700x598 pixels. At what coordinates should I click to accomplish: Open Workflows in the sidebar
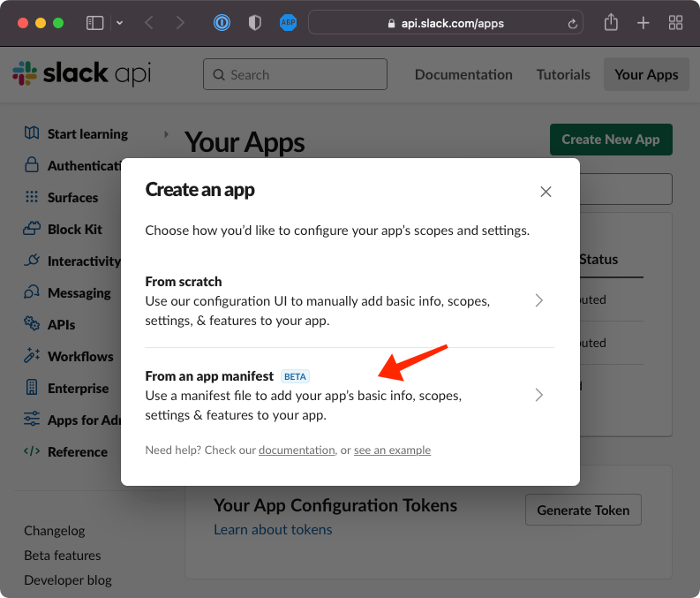tap(80, 356)
